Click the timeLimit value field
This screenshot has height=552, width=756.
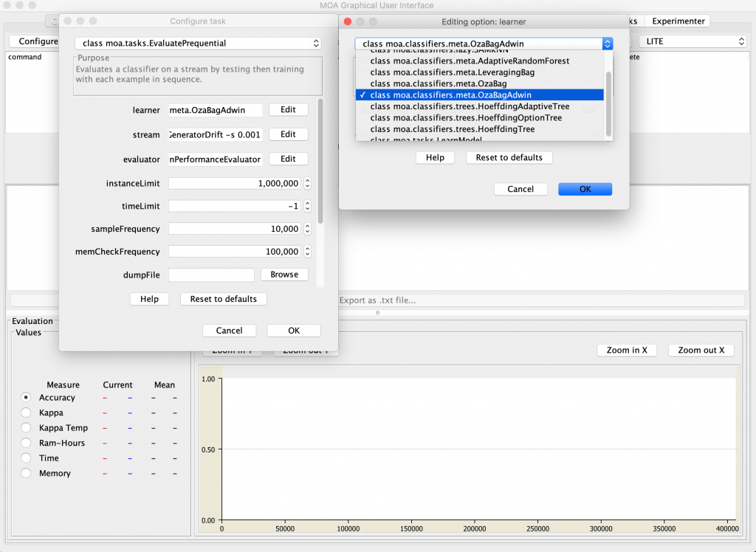(x=235, y=207)
